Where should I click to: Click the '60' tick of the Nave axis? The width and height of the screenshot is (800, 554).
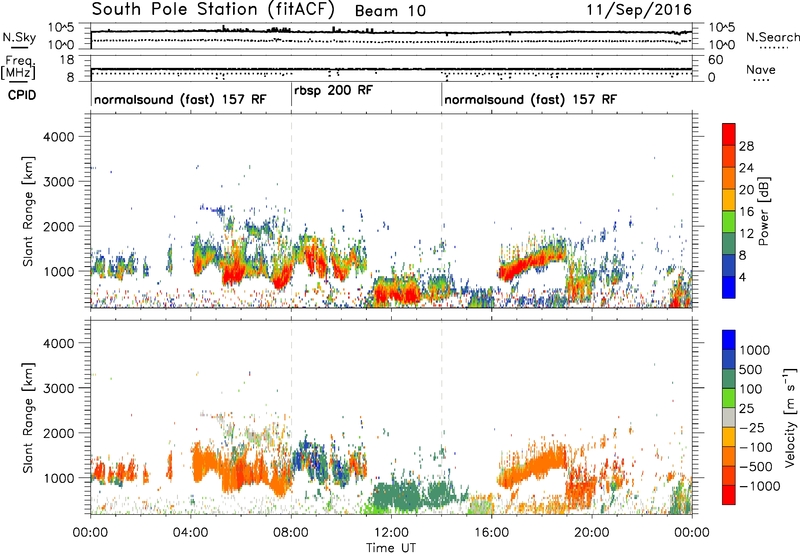(x=715, y=60)
